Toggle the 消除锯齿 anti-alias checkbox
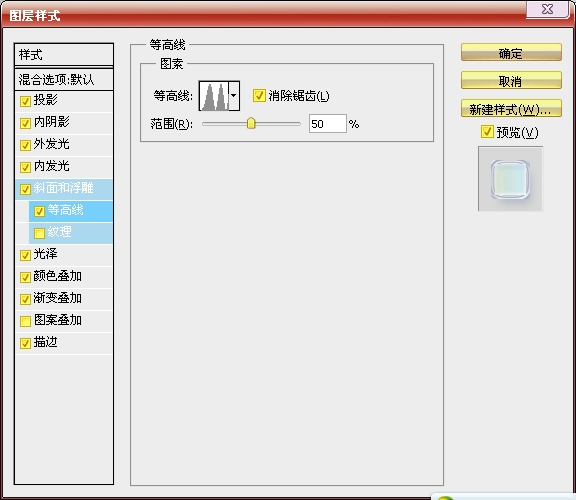The image size is (576, 500). click(x=259, y=96)
